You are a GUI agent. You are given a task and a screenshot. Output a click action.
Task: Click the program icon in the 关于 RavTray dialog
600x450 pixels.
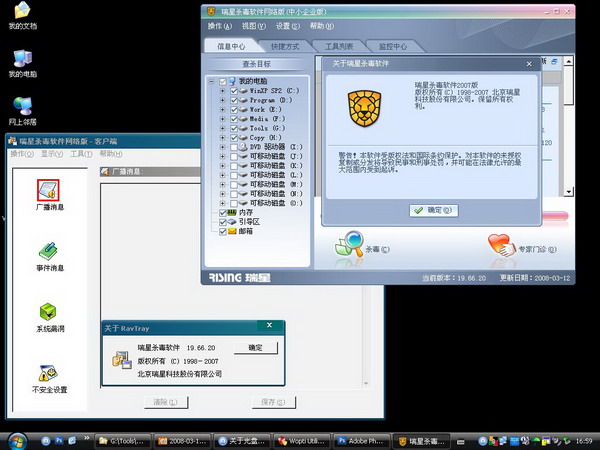click(122, 360)
